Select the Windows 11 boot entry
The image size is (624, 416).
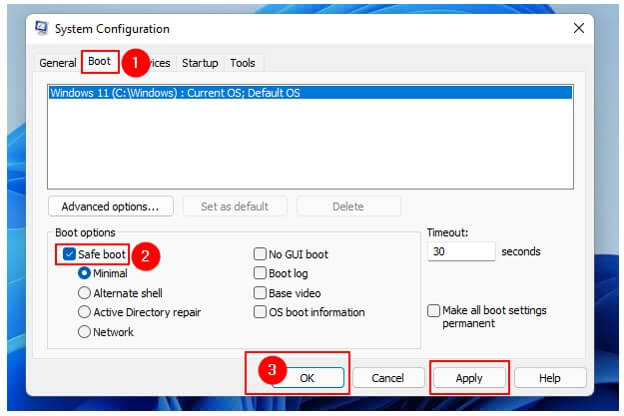[x=310, y=93]
